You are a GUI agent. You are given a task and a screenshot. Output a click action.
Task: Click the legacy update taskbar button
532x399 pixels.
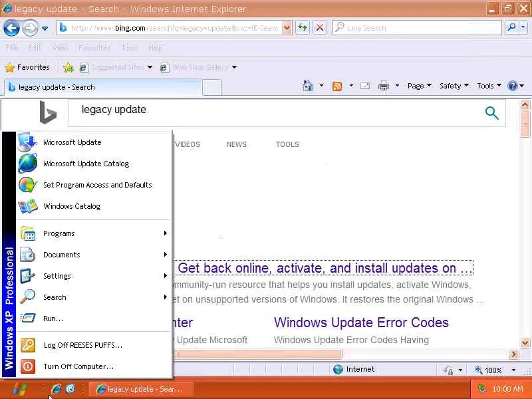[141, 389]
